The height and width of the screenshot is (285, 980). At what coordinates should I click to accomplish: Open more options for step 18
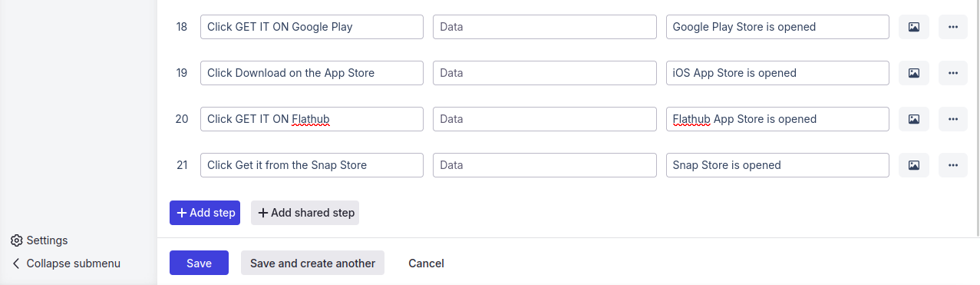pyautogui.click(x=953, y=27)
